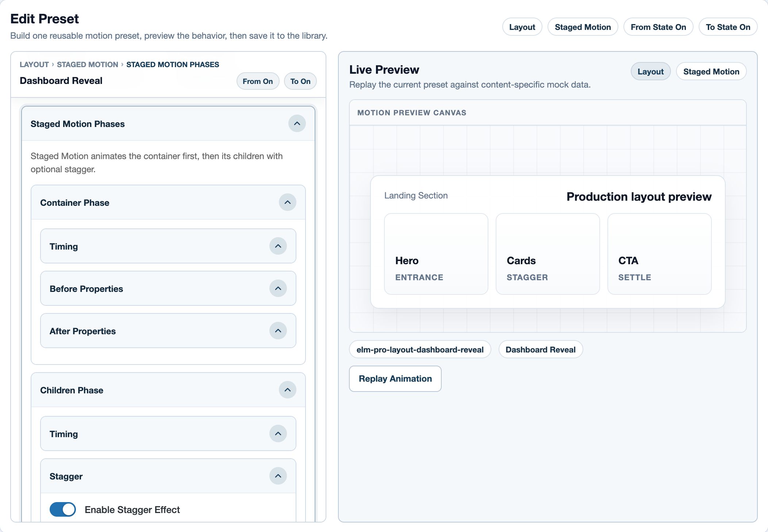Collapse the Staged Motion Phases section chevron
The width and height of the screenshot is (768, 532).
coord(297,124)
